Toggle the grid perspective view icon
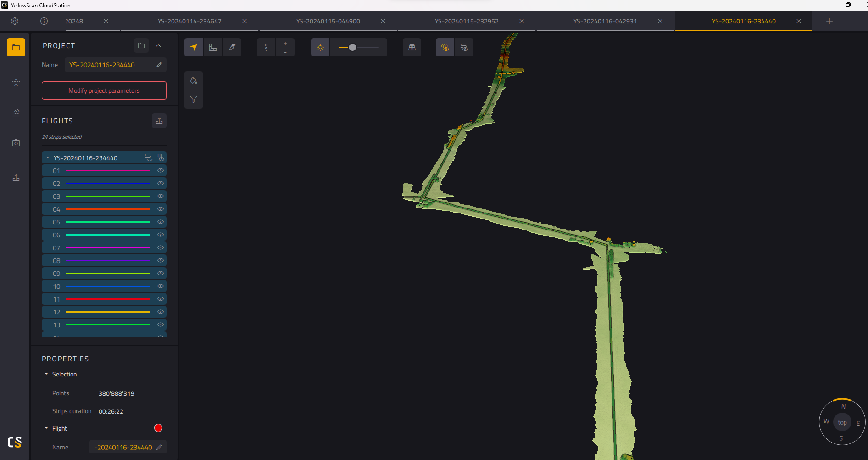The height and width of the screenshot is (460, 868). point(412,47)
